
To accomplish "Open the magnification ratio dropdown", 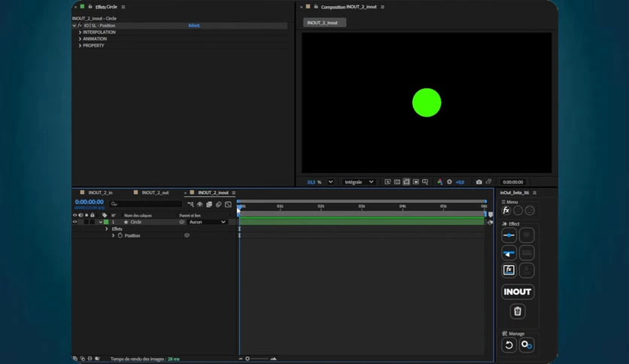I will [330, 182].
